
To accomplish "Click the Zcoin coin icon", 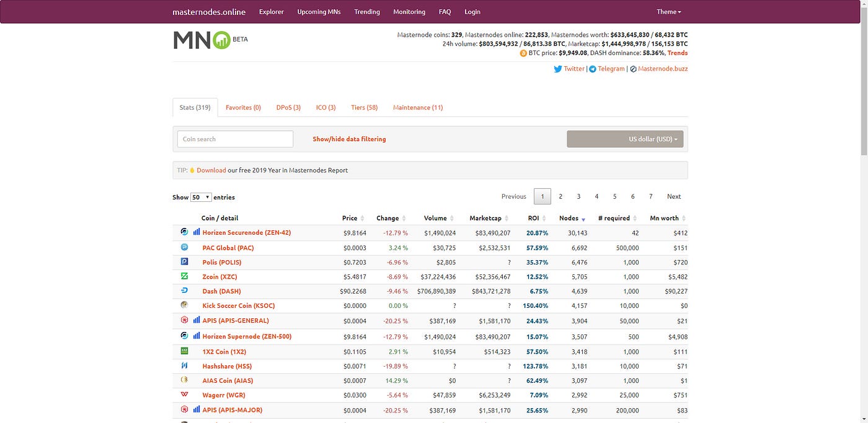I will [184, 276].
